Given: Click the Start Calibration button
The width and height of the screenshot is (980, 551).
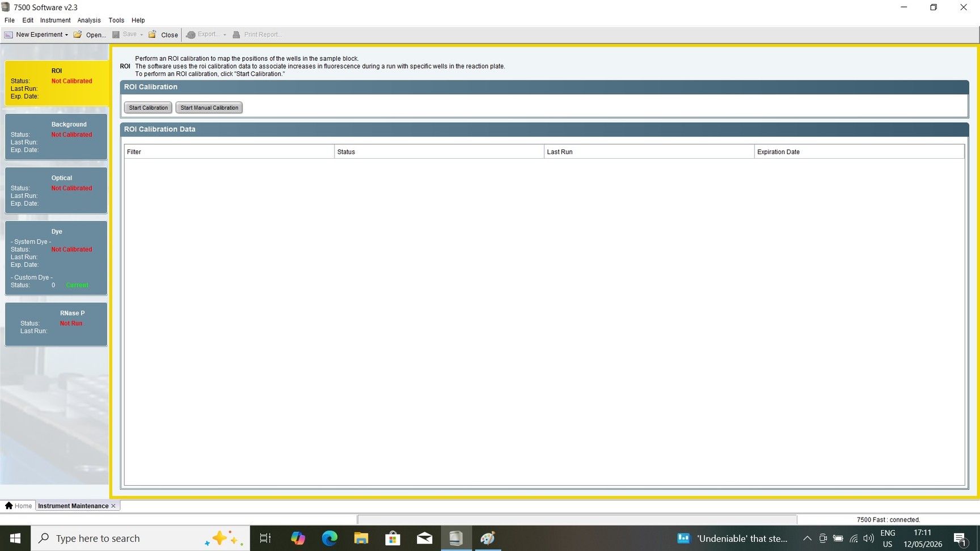Looking at the screenshot, I should tap(148, 108).
